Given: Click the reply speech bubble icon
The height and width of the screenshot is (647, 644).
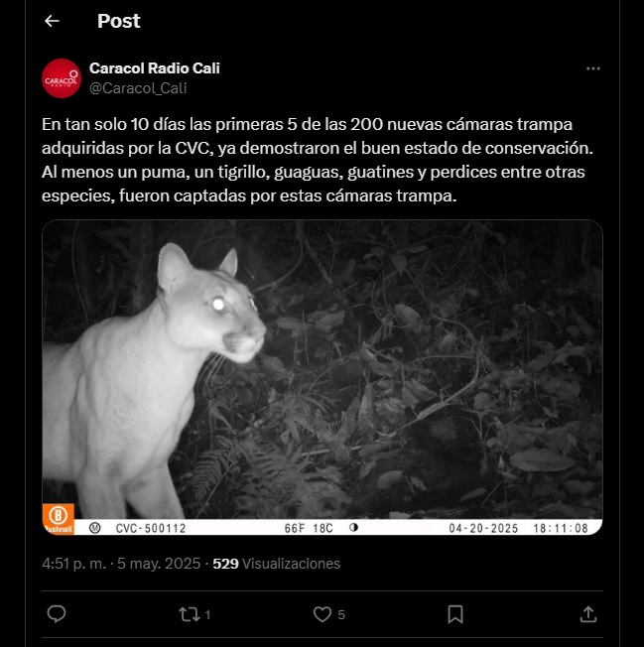Looking at the screenshot, I should click(x=57, y=614).
